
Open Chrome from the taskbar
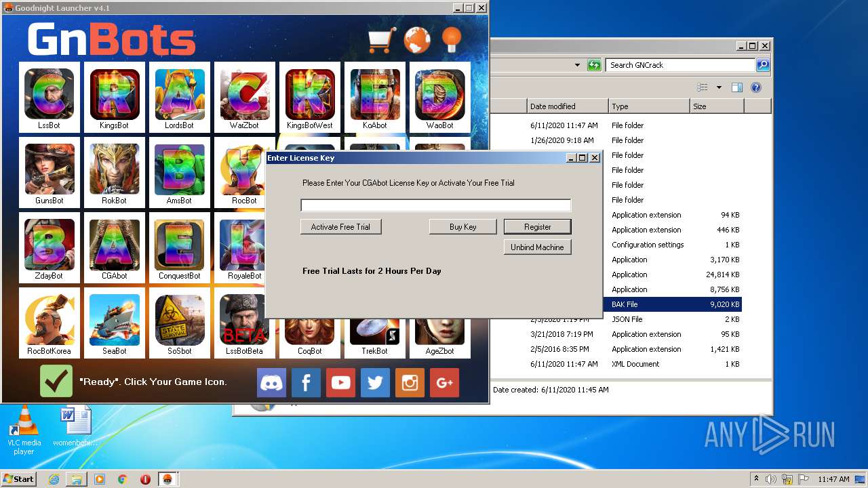[122, 479]
